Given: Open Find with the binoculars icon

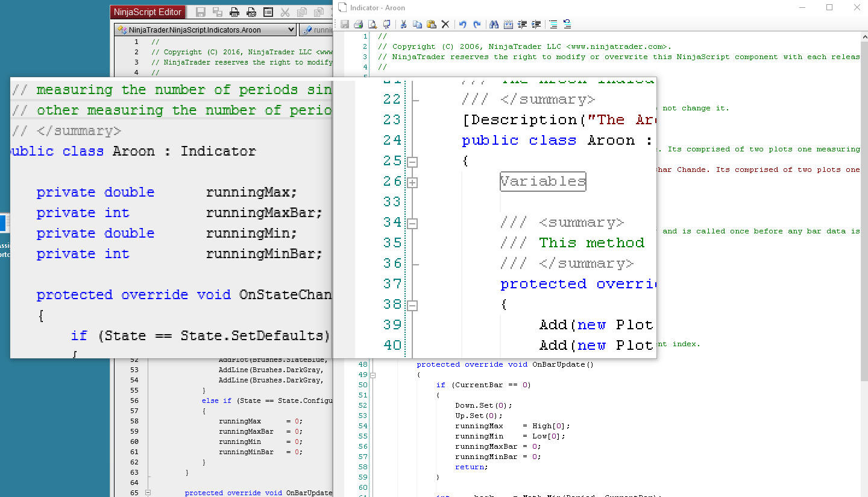Looking at the screenshot, I should (x=494, y=24).
